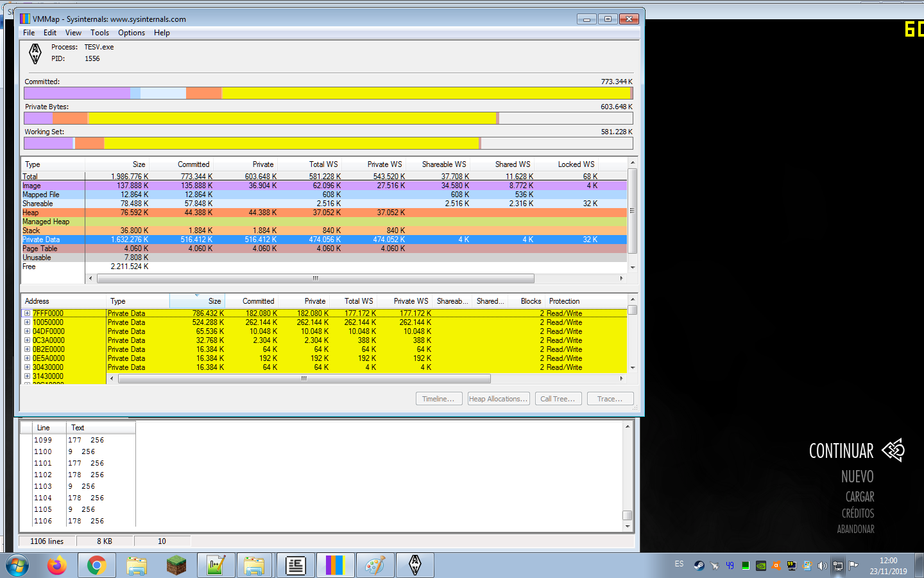Expand the 31430000 address row
Image resolution: width=924 pixels, height=578 pixels.
[27, 376]
